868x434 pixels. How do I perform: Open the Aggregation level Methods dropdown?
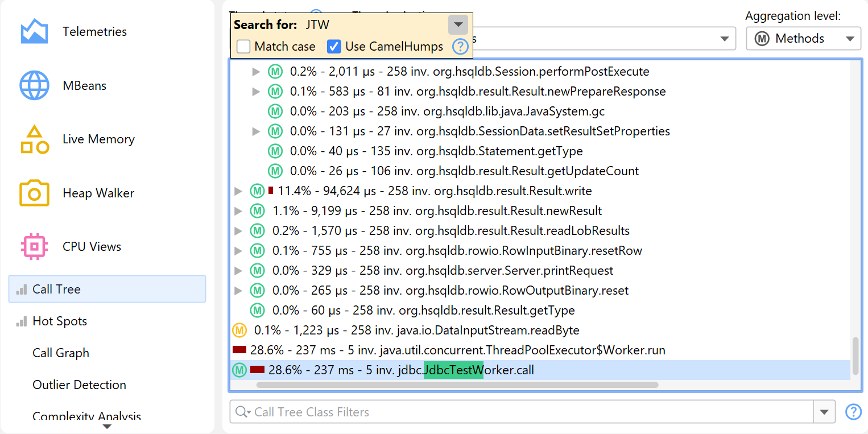point(803,39)
